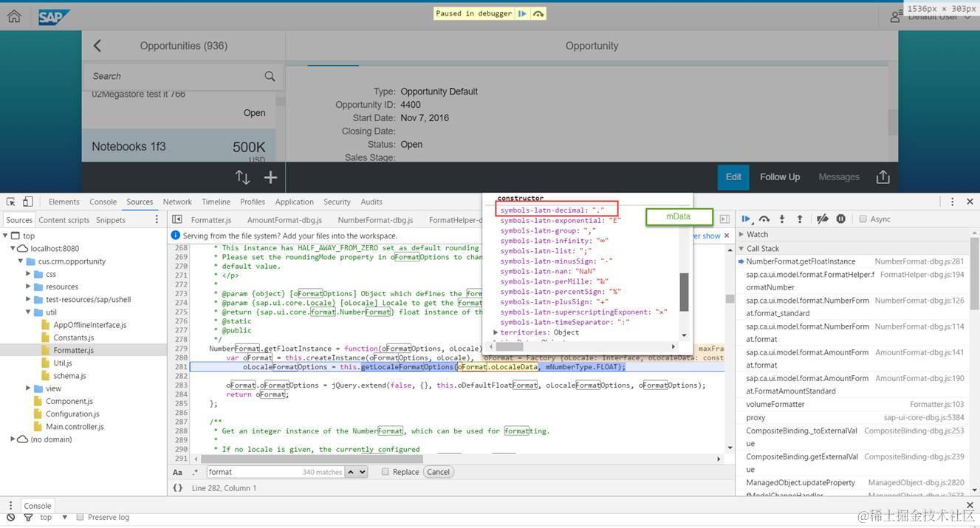
Task: Click the SAP logo
Action: pos(54,16)
